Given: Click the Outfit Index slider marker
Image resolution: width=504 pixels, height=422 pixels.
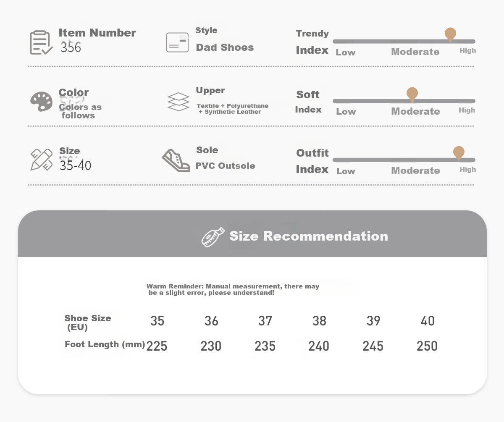Looking at the screenshot, I should (x=459, y=153).
